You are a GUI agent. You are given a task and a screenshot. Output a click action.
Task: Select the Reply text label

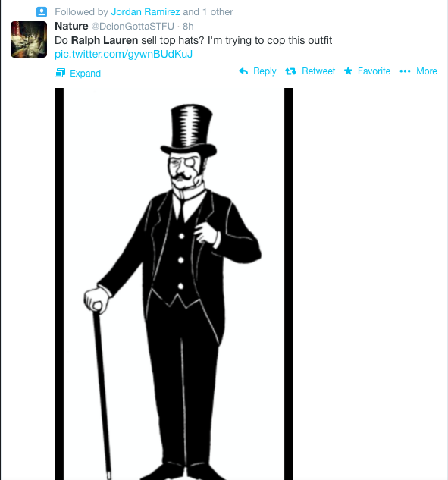[265, 71]
